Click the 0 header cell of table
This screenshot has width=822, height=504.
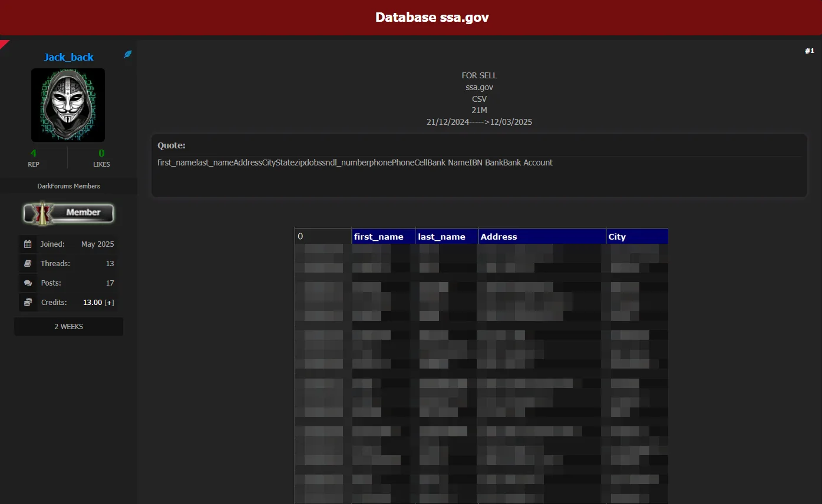pos(323,236)
